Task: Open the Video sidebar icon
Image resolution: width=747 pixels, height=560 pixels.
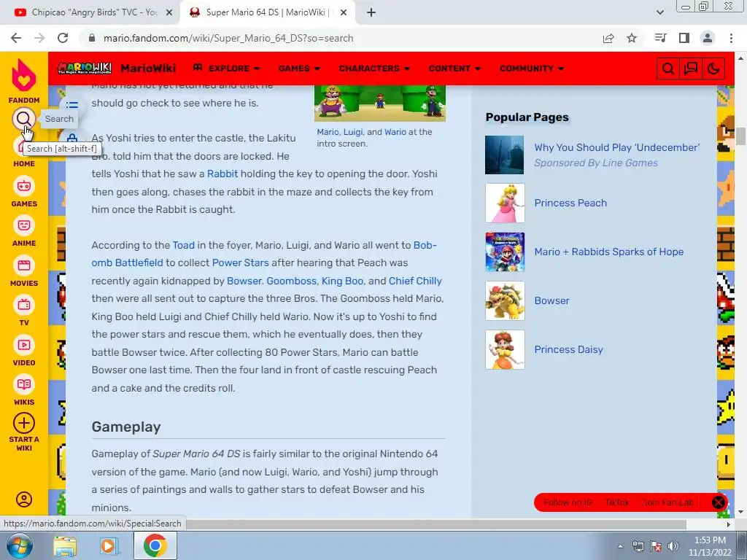Action: coord(24,345)
